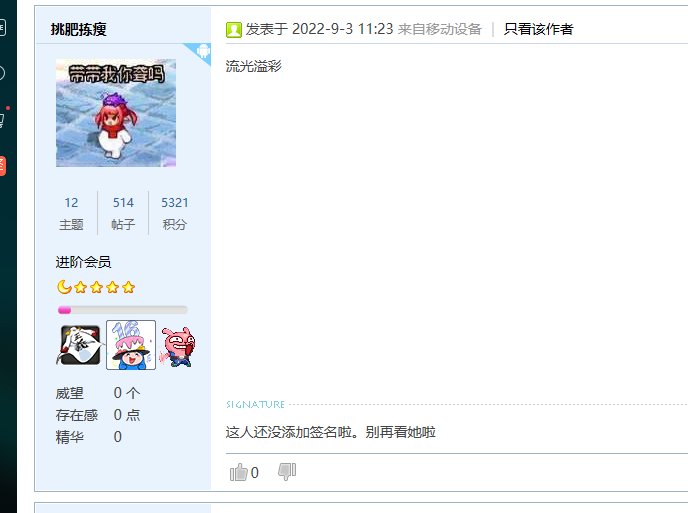Click the signature text 这人还没添加签名啦
Image resolution: width=688 pixels, height=513 pixels.
click(289, 432)
